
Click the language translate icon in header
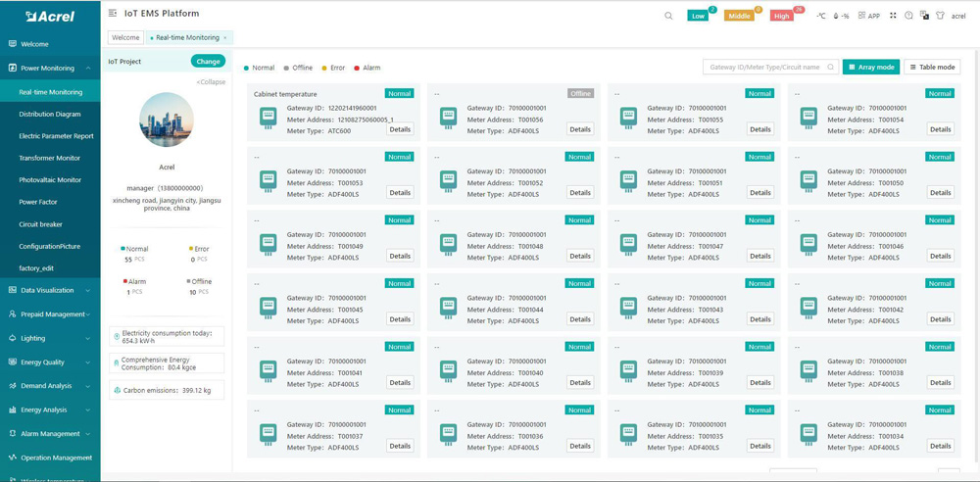(924, 16)
